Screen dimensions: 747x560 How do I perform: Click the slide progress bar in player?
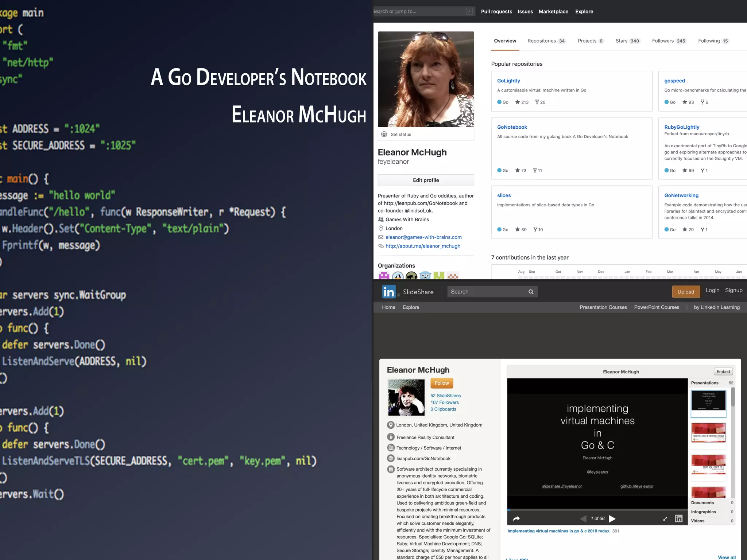[x=597, y=510]
